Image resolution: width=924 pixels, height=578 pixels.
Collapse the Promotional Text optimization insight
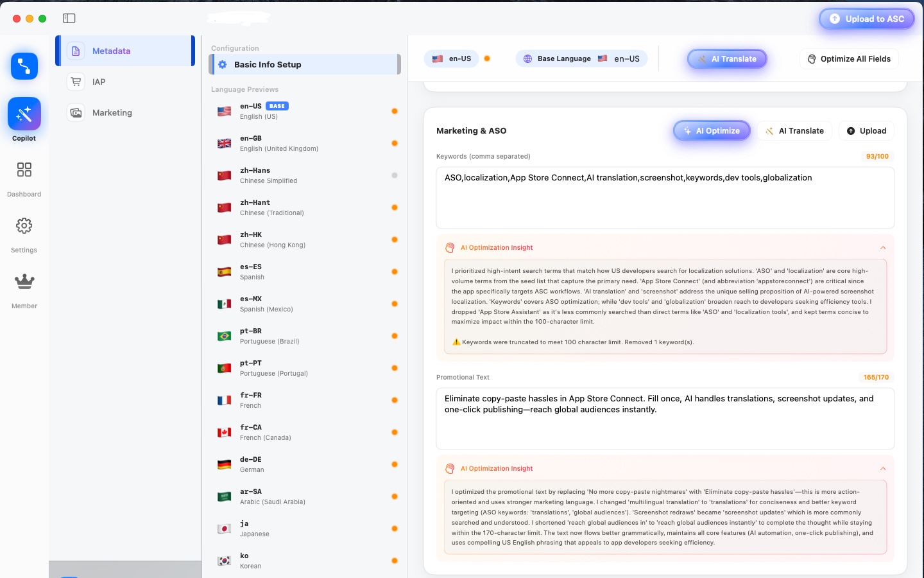tap(883, 468)
